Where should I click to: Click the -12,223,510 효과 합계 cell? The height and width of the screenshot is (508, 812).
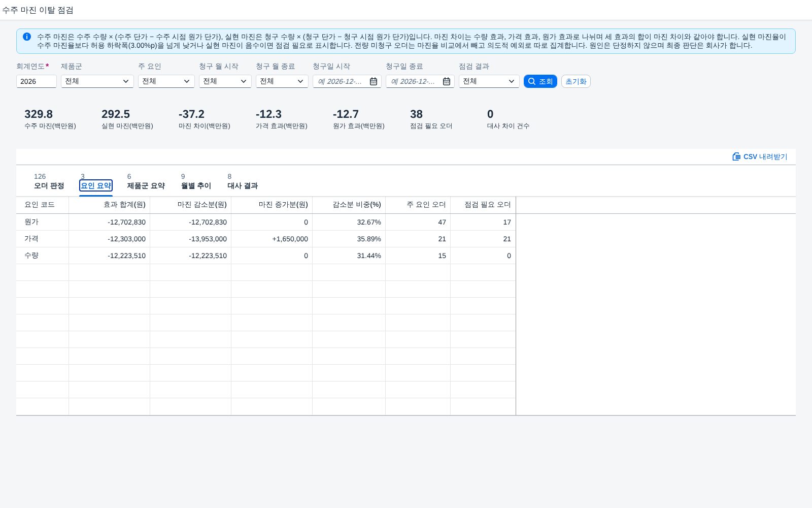110,256
